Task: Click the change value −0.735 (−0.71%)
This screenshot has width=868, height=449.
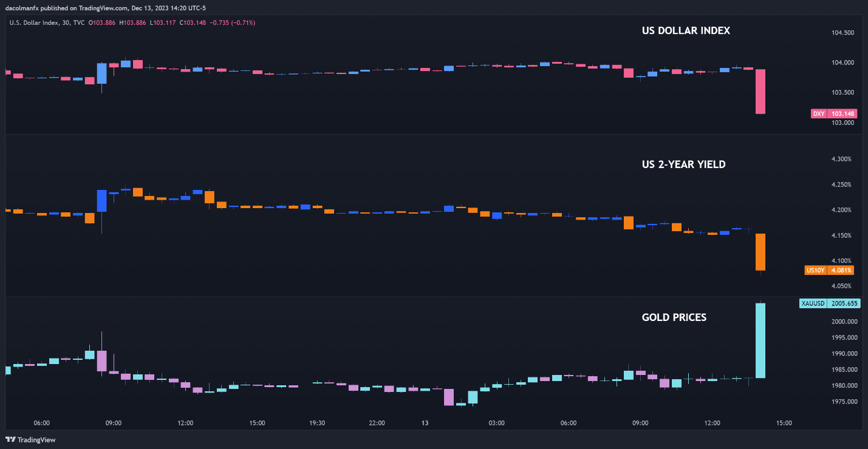Action: point(231,22)
